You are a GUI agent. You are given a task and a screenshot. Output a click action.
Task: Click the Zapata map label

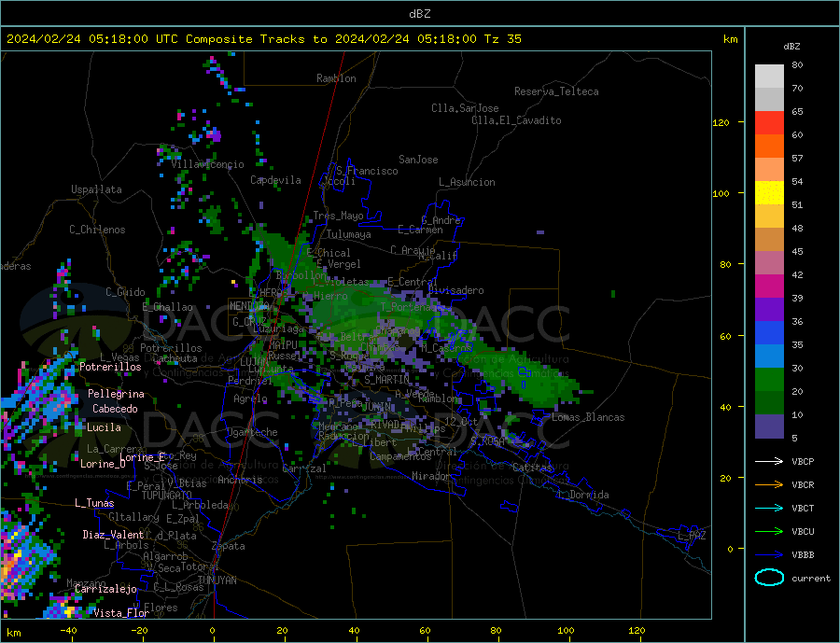(x=229, y=547)
